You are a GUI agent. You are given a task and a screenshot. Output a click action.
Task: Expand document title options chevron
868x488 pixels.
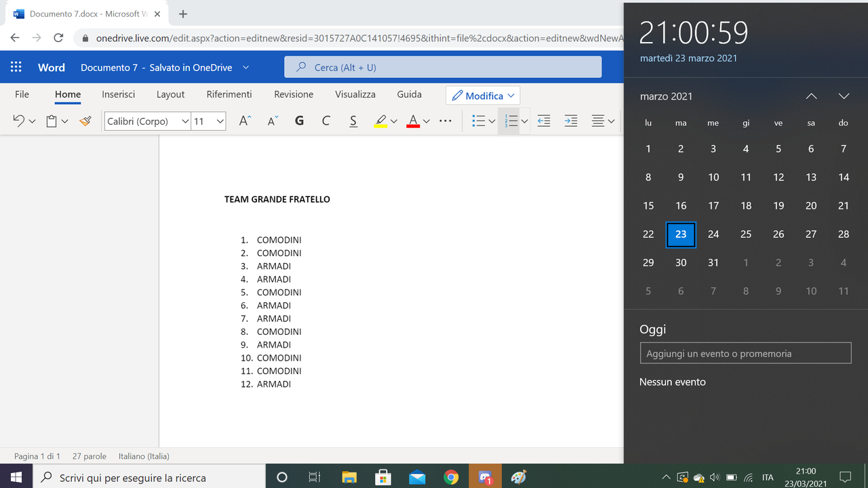245,67
